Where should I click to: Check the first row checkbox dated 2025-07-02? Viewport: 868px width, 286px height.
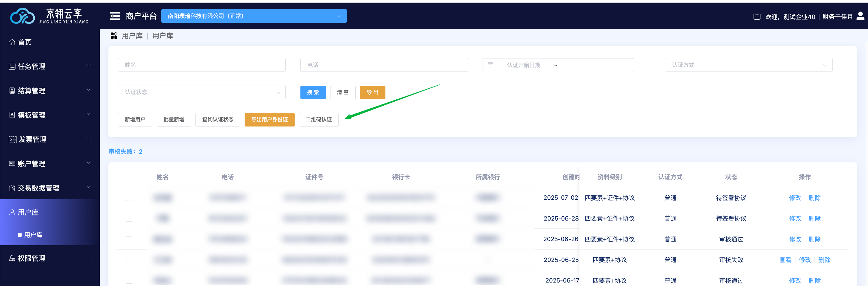pyautogui.click(x=129, y=198)
